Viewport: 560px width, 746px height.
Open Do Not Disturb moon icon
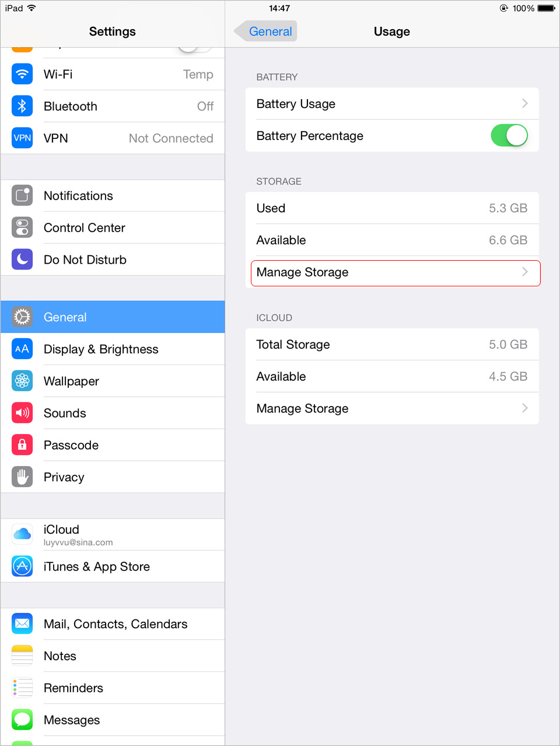coord(22,260)
